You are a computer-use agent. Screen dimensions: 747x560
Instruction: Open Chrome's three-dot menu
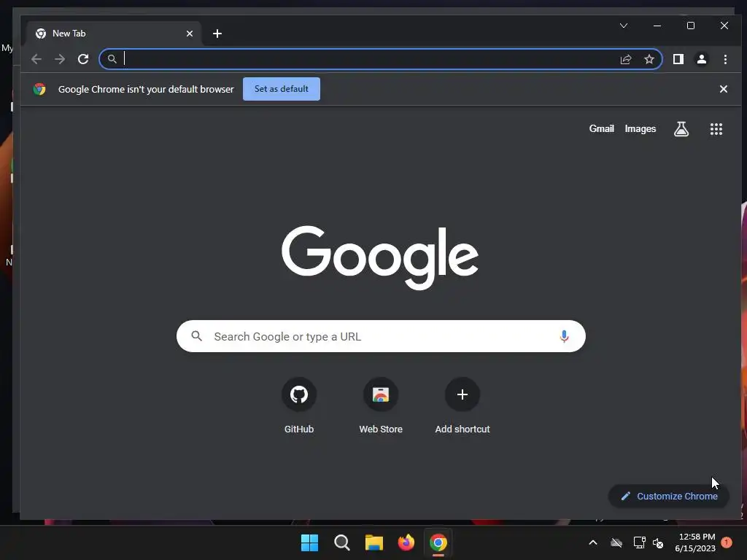pos(725,59)
